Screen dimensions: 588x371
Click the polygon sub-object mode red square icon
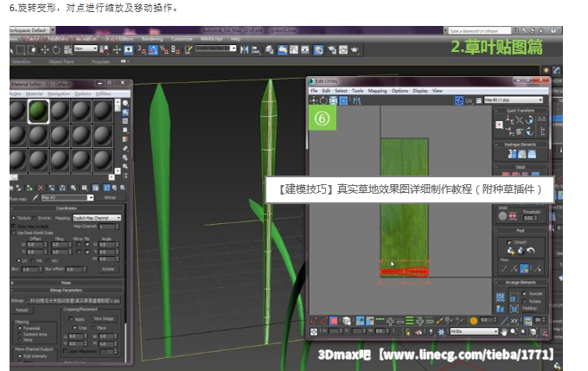click(333, 321)
